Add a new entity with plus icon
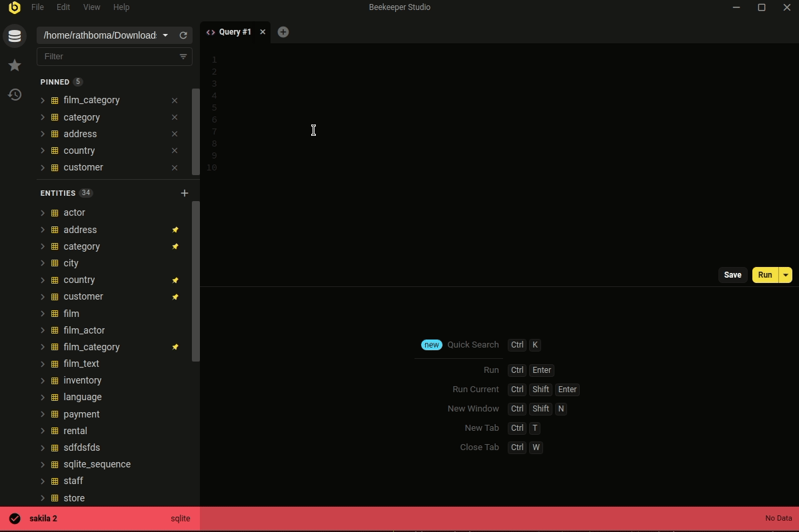 point(185,193)
